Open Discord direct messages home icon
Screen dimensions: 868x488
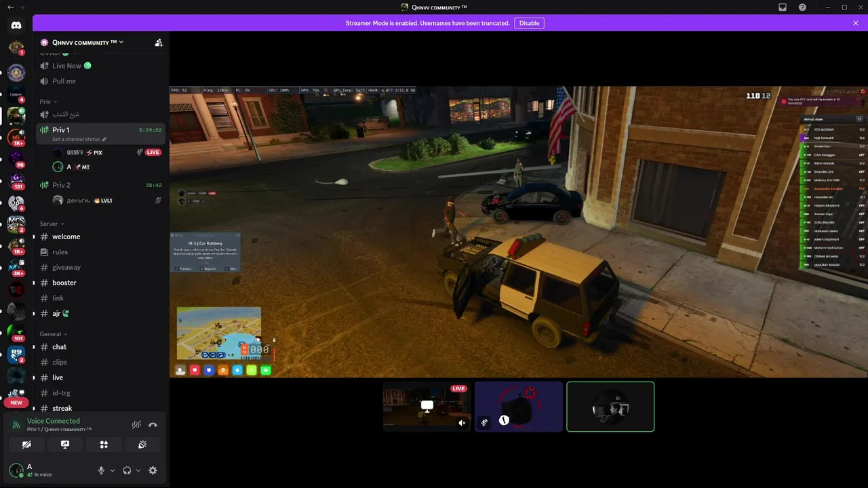point(16,25)
